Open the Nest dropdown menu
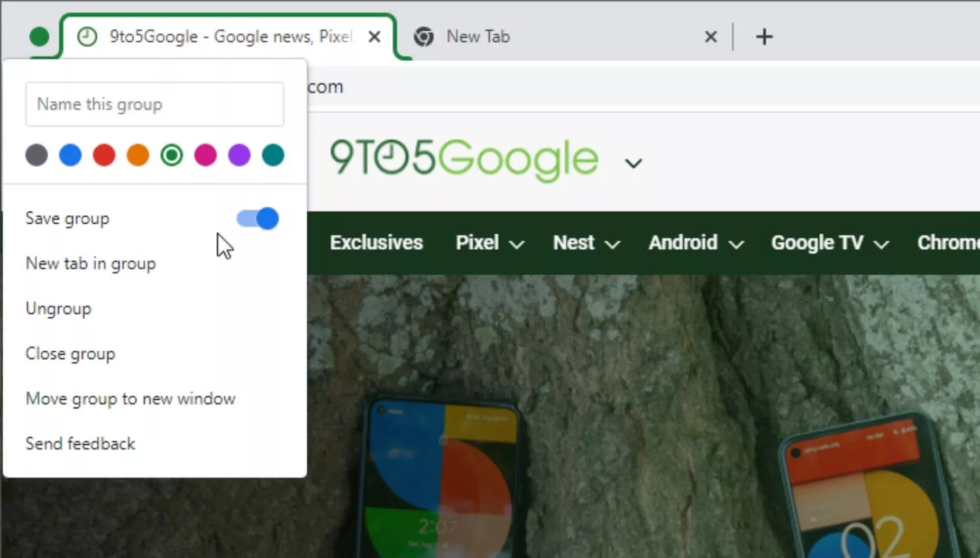This screenshot has width=980, height=558. 586,243
